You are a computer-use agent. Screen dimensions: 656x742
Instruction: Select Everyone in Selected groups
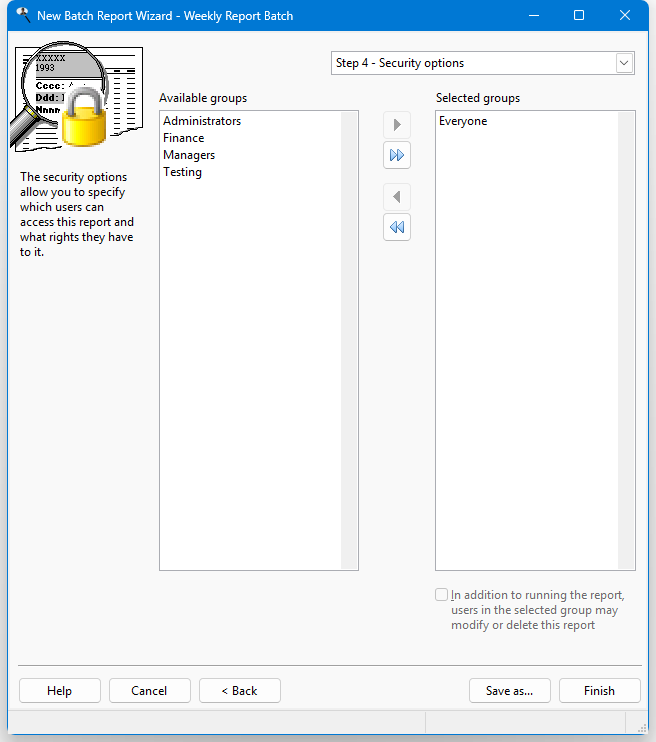[463, 121]
